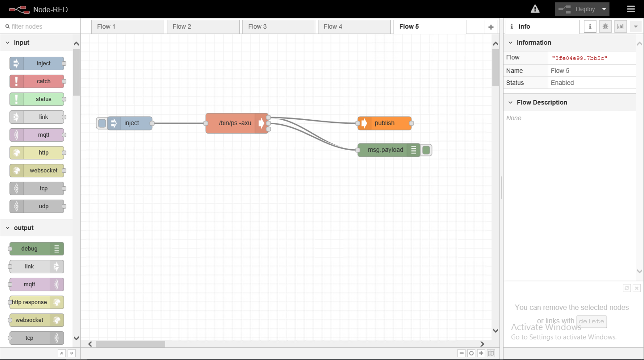Open the debug messages sidebar tab
The width and height of the screenshot is (644, 360).
pyautogui.click(x=605, y=26)
